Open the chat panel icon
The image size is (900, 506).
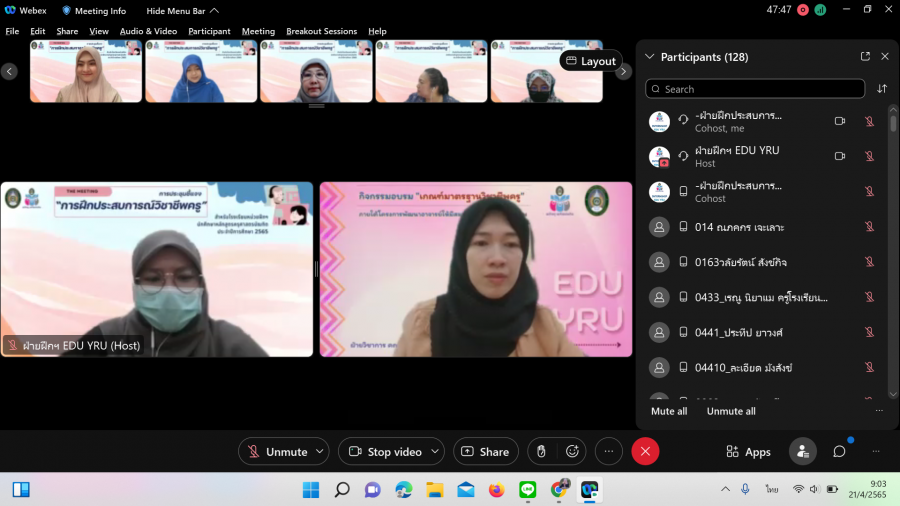coord(839,452)
